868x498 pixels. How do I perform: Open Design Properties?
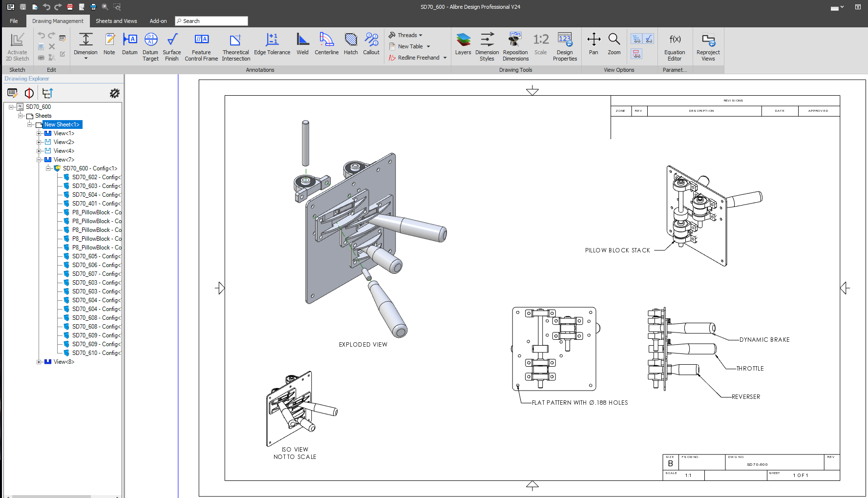click(565, 47)
